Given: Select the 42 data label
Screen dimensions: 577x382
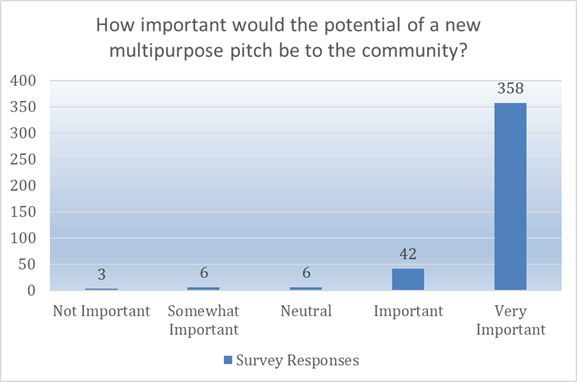Looking at the screenshot, I should [408, 254].
